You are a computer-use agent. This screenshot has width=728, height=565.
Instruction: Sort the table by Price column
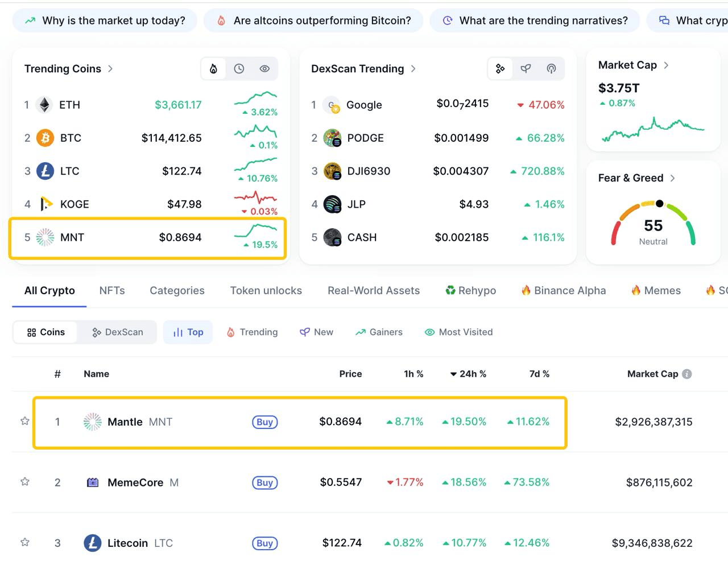(x=350, y=374)
